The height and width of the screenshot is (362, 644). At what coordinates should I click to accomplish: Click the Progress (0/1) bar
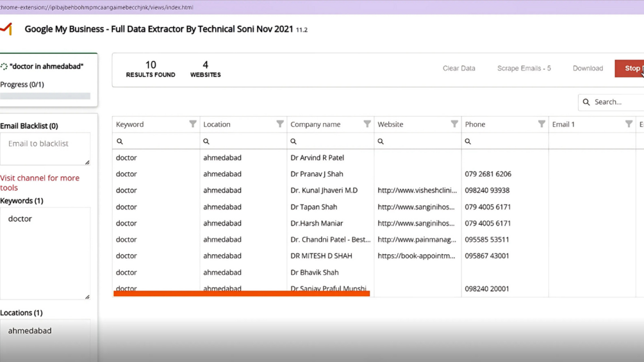[x=45, y=96]
